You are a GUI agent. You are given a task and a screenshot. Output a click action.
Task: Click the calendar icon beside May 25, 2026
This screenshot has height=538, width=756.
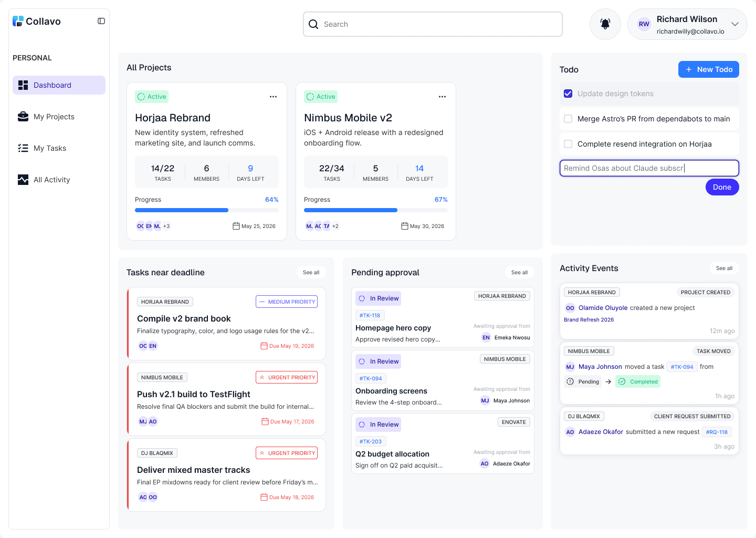pos(236,226)
